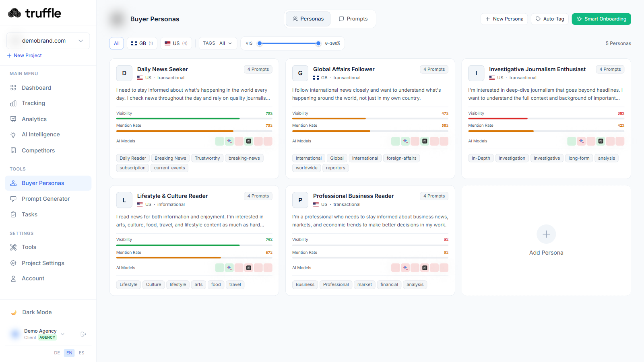Open the Tasks clipboard icon
Image resolution: width=644 pixels, height=362 pixels.
pos(13,214)
